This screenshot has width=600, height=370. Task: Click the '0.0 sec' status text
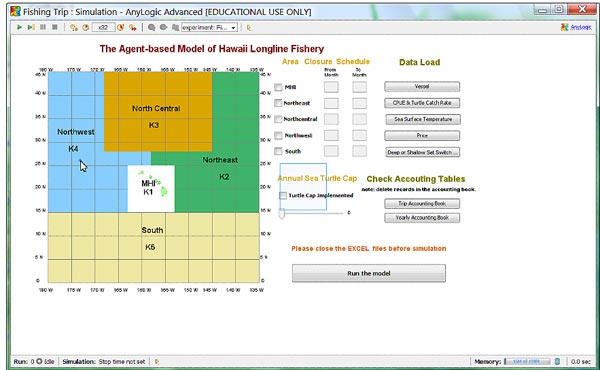[581, 362]
